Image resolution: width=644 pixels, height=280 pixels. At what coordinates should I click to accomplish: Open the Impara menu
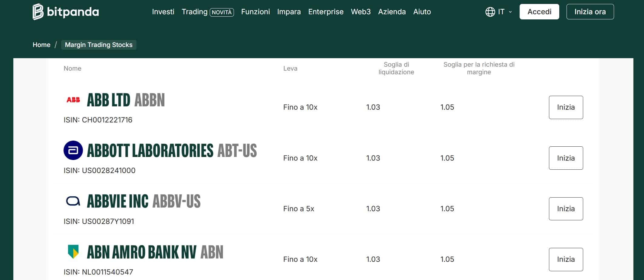pos(289,12)
